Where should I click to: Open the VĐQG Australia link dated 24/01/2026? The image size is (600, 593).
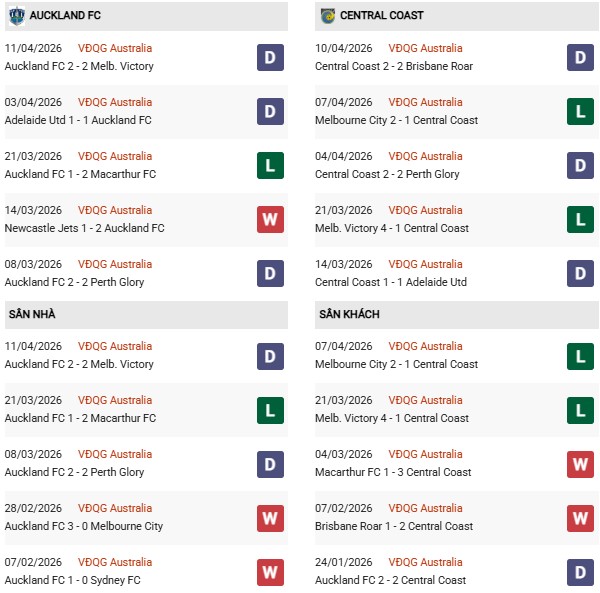tap(427, 562)
